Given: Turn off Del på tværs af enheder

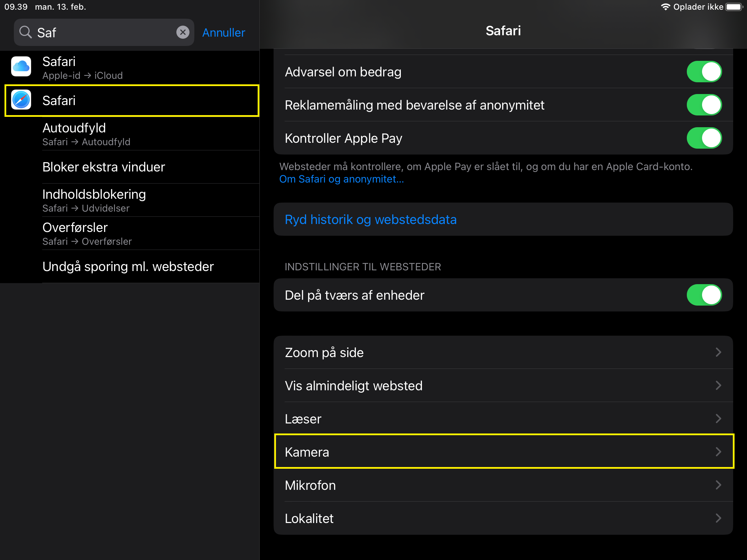Looking at the screenshot, I should tap(704, 295).
